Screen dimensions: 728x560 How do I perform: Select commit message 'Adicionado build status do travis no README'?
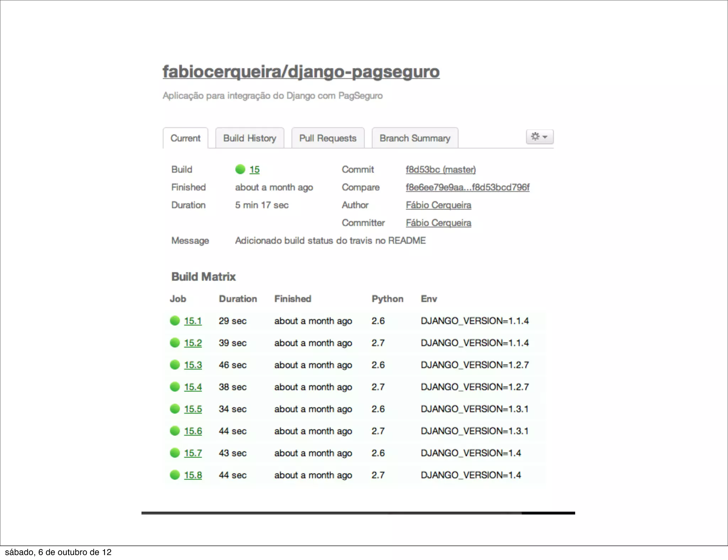(331, 241)
